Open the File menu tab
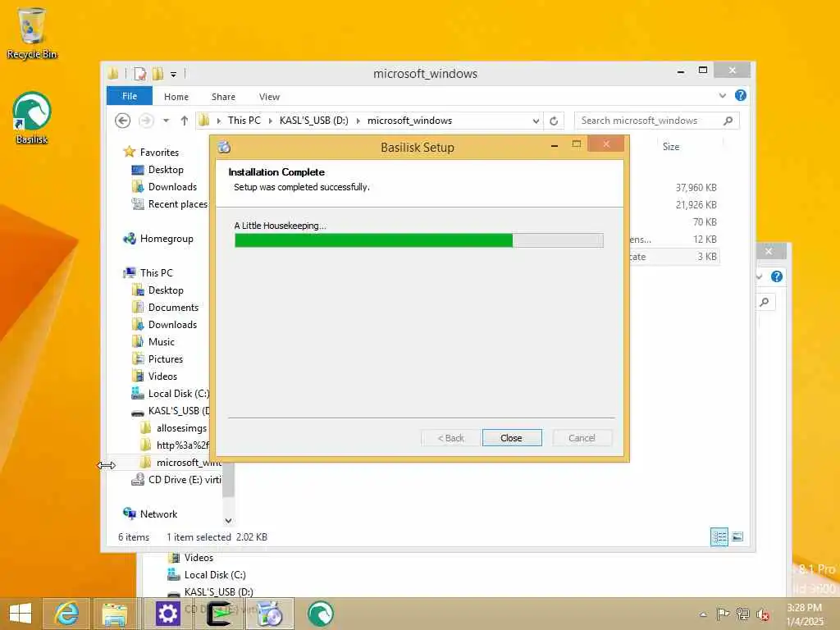Viewport: 840px width, 630px height. pyautogui.click(x=130, y=96)
